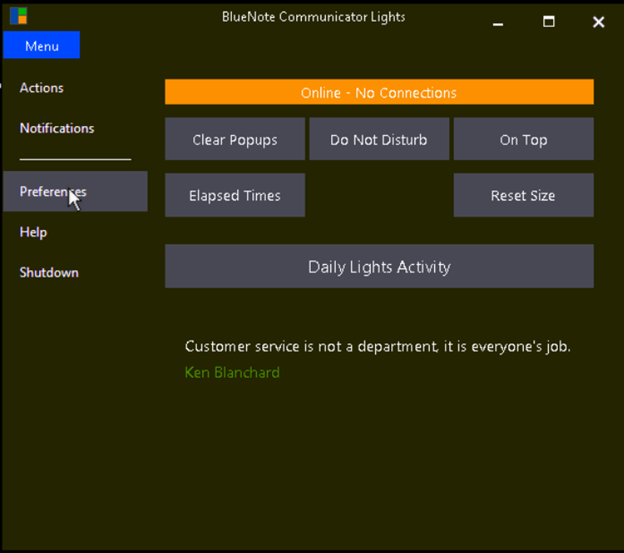
Task: Select Actions in the sidebar
Action: coord(41,88)
